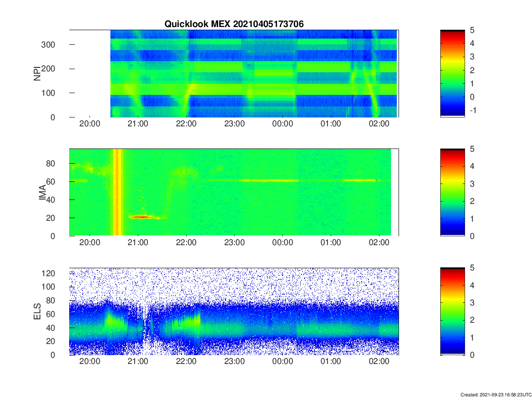Click the 01:00 time label under NPI plot
Image resolution: width=532 pixels, height=399 pixels.
[331, 124]
